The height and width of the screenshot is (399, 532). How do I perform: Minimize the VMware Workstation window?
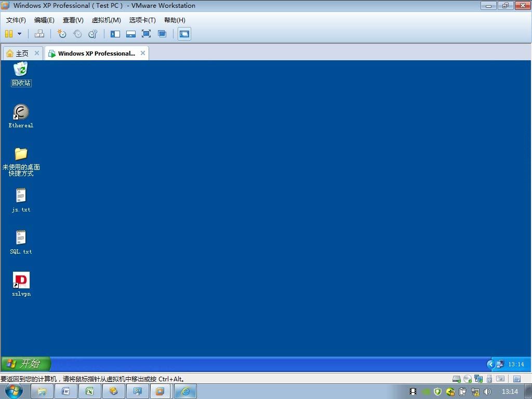[488, 5]
